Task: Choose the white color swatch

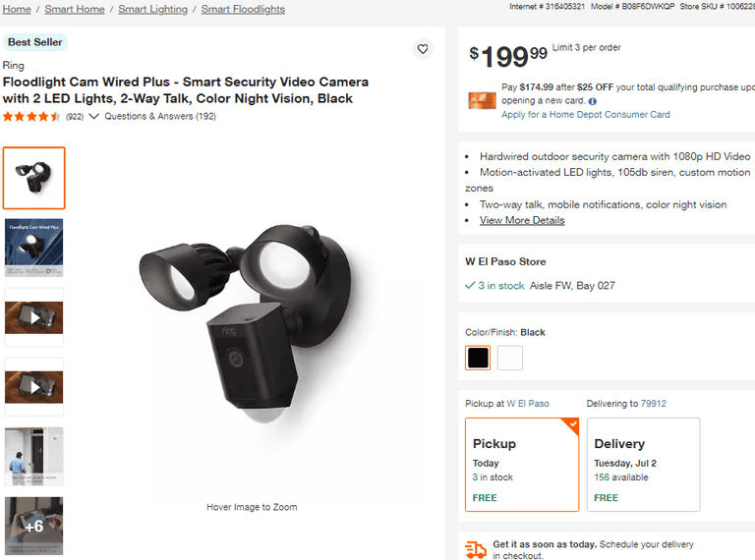Action: [x=510, y=358]
